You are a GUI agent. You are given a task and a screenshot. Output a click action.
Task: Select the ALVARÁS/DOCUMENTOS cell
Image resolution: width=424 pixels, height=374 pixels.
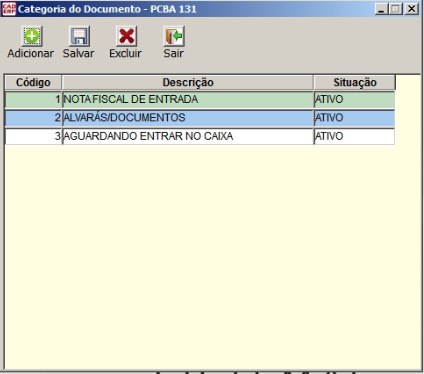point(188,118)
